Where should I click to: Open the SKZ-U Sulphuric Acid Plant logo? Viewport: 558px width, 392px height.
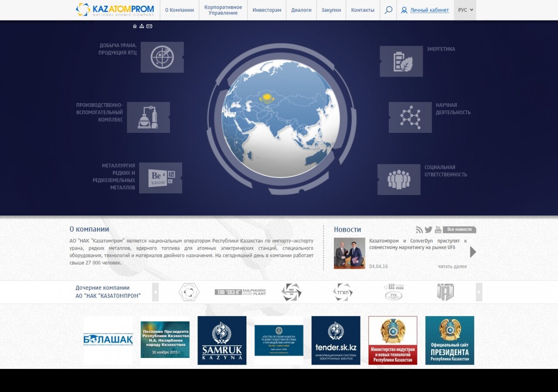point(240,292)
